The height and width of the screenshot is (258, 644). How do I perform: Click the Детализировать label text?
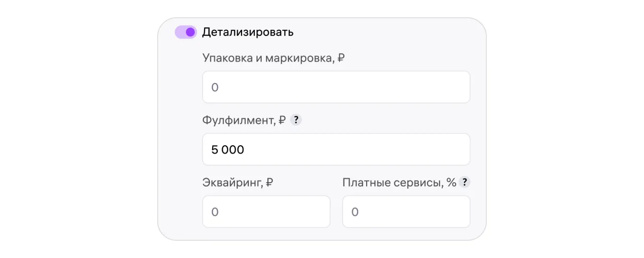coord(247,32)
